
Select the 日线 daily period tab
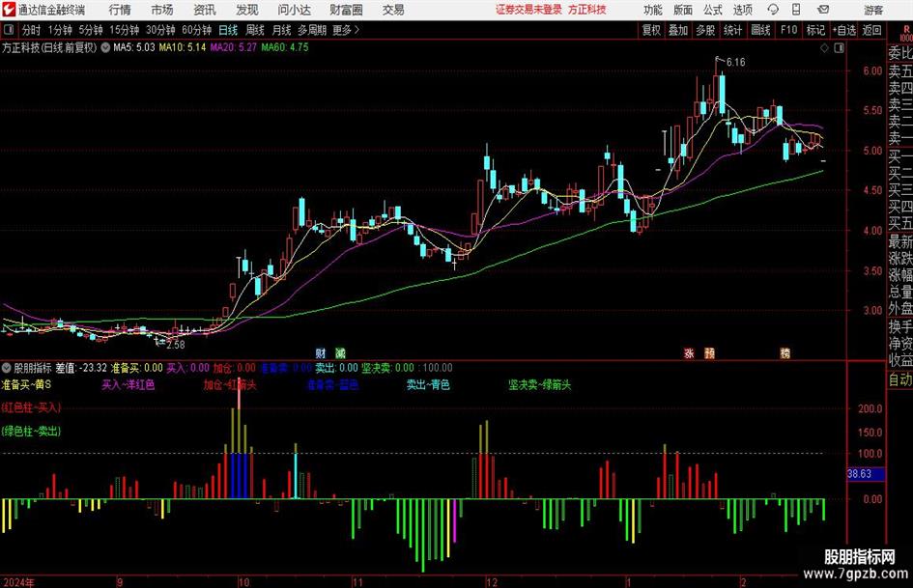point(228,30)
